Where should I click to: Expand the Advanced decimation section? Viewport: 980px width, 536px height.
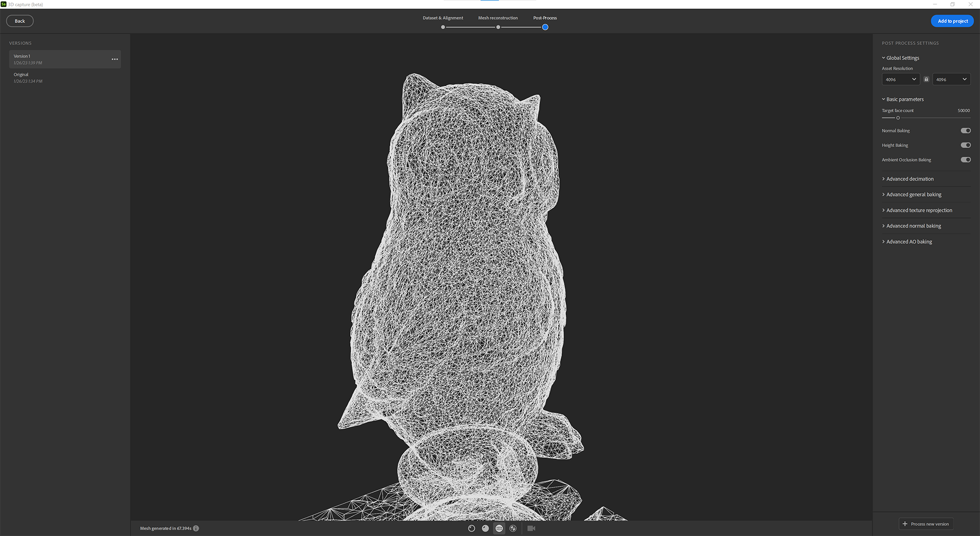(x=910, y=179)
